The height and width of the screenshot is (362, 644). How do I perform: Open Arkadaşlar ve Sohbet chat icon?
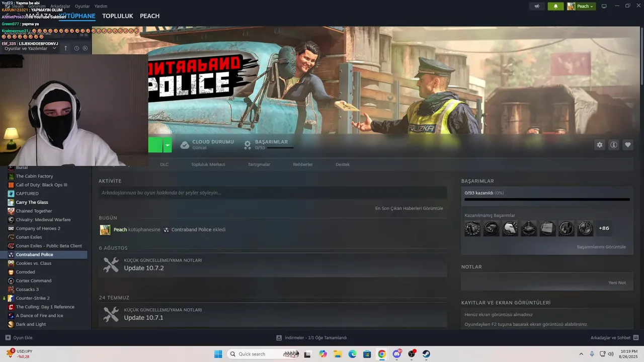pos(636,338)
